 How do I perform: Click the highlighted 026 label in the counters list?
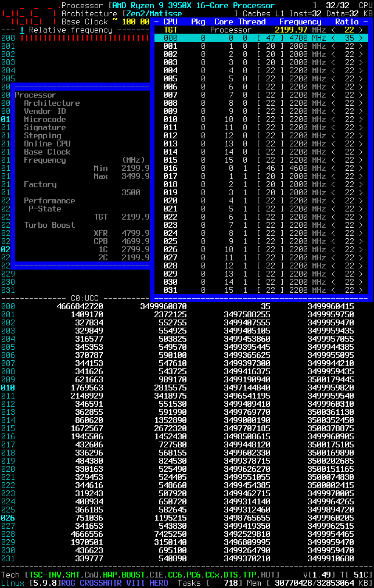pyautogui.click(x=8, y=518)
